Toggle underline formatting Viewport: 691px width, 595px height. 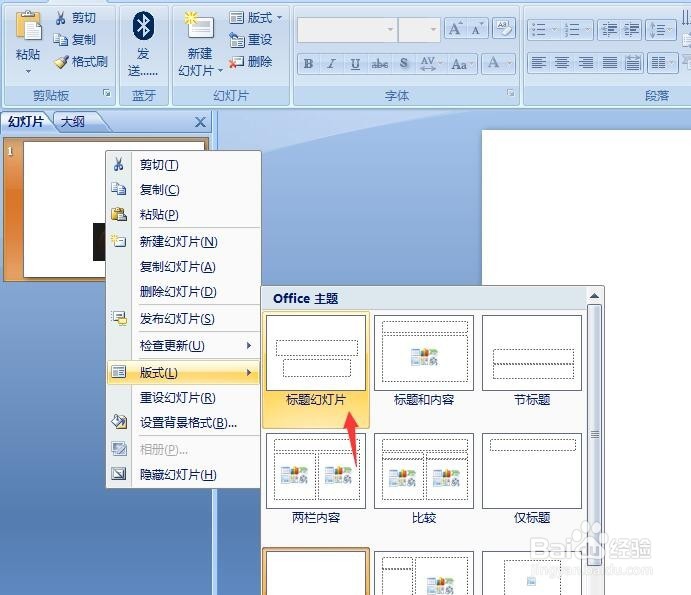click(x=355, y=64)
